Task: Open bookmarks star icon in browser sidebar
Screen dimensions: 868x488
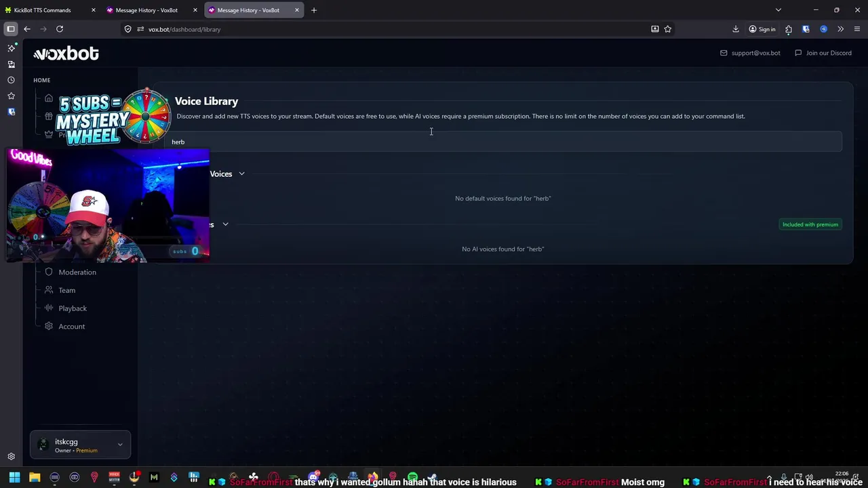Action: tap(11, 96)
